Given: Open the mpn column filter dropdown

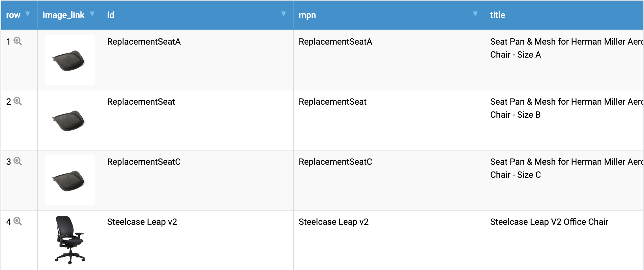Looking at the screenshot, I should coord(475,14).
